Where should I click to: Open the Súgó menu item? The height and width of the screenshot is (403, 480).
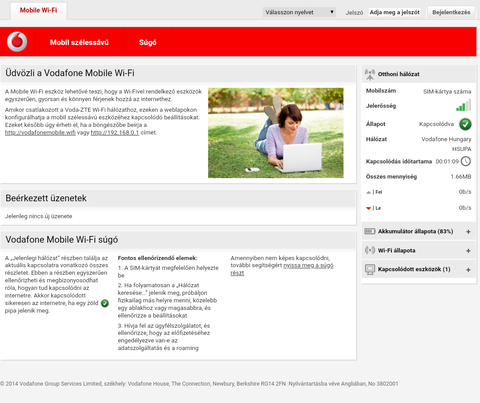(x=148, y=42)
